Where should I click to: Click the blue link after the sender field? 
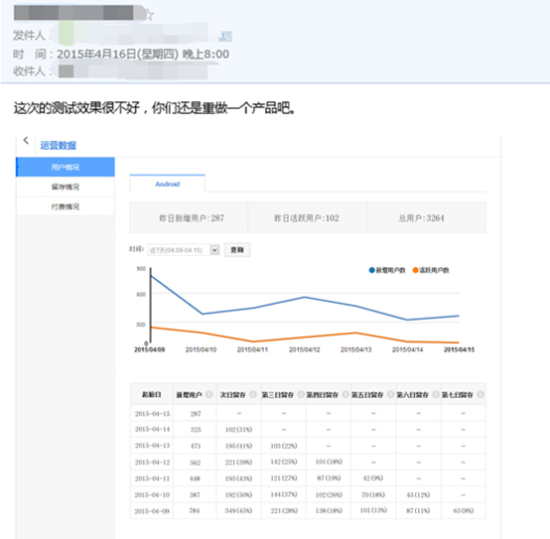click(225, 36)
